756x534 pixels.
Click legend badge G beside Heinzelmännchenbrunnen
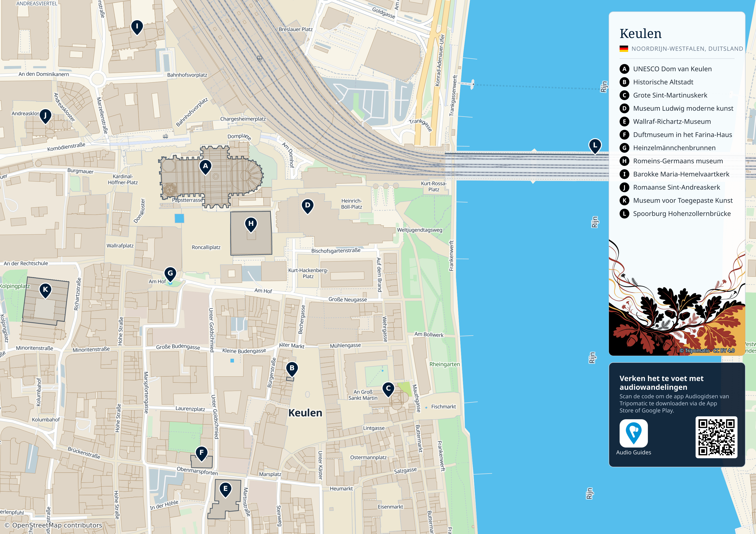tap(624, 148)
